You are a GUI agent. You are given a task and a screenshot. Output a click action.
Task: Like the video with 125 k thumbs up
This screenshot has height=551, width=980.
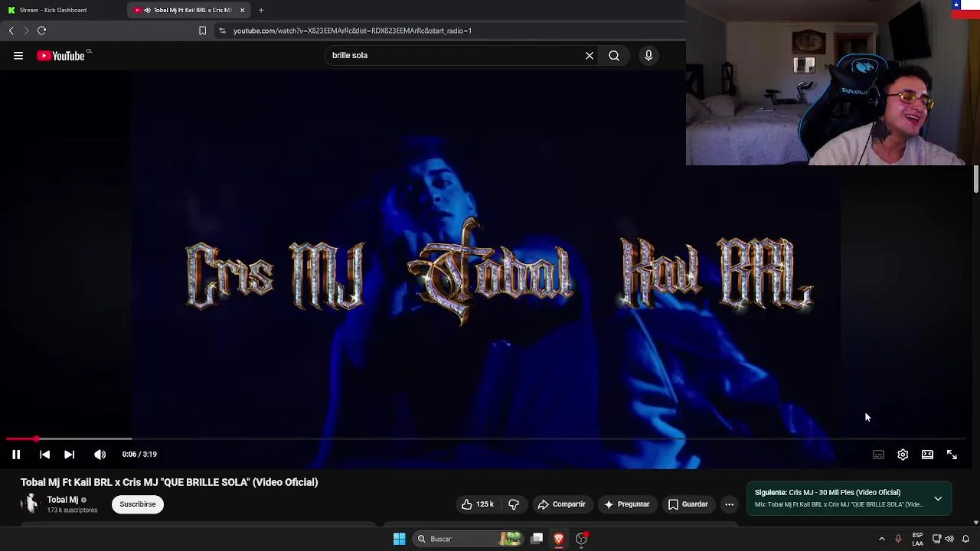pyautogui.click(x=477, y=504)
